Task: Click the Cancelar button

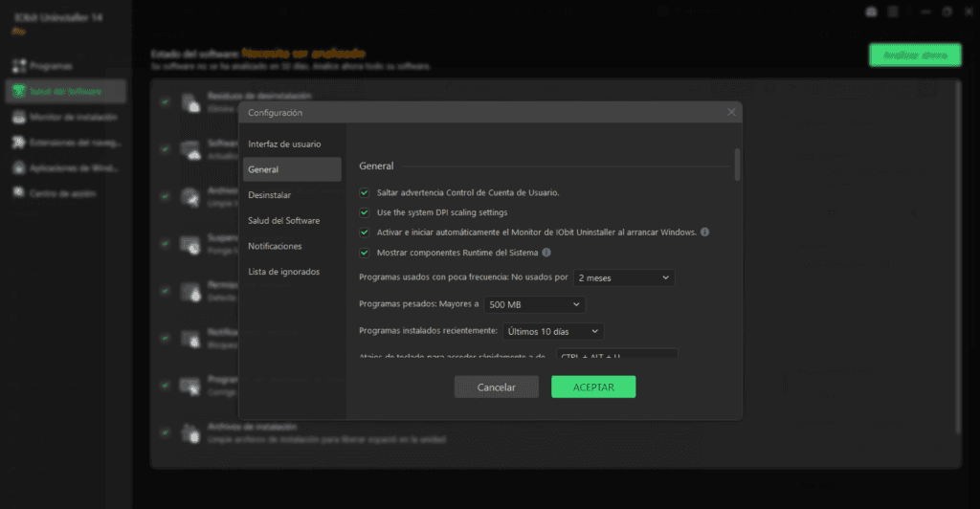Action: point(497,387)
